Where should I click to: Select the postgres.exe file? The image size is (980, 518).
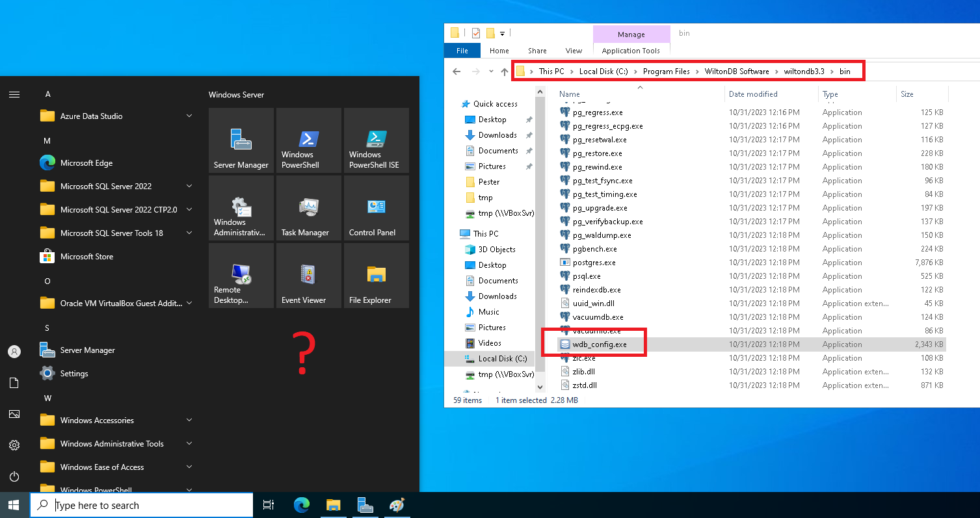[x=594, y=263]
